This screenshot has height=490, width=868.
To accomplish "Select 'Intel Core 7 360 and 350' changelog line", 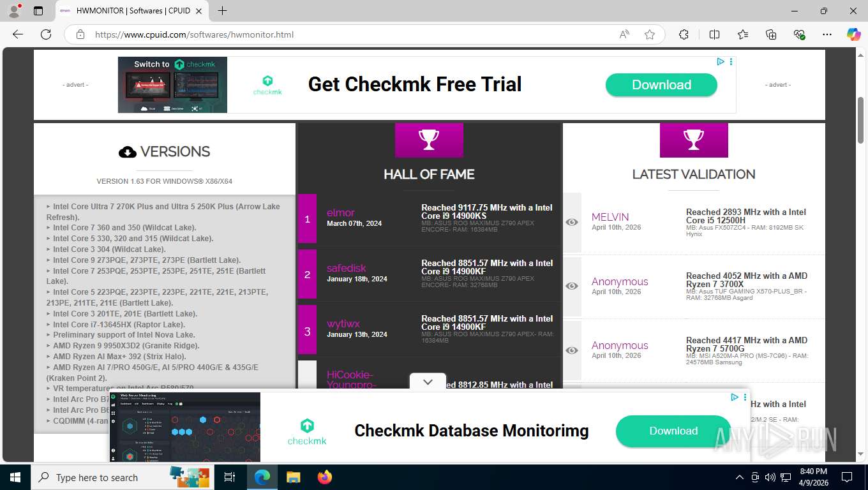I will tap(124, 228).
